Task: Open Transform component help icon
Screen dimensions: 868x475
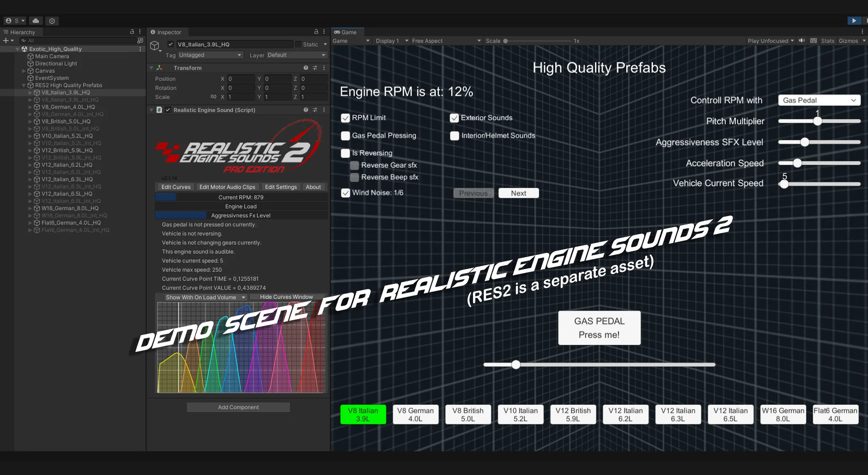Action: 306,68
